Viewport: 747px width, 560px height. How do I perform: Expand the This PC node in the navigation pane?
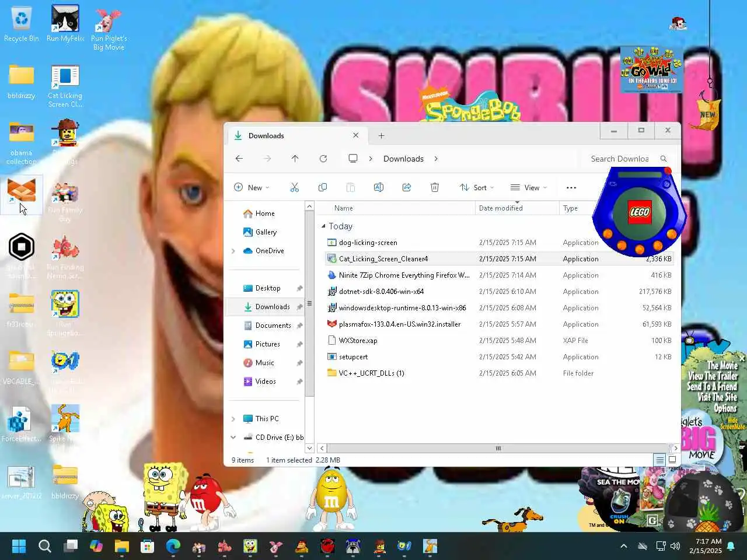[x=233, y=419]
